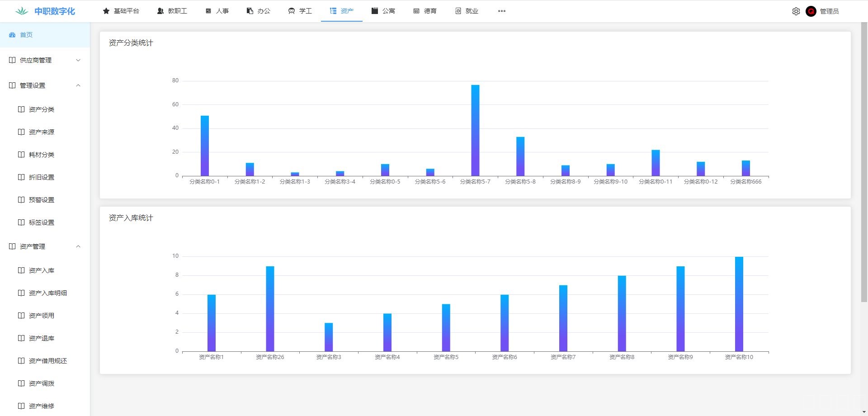Open the 资产分类 sidebar item

42,109
